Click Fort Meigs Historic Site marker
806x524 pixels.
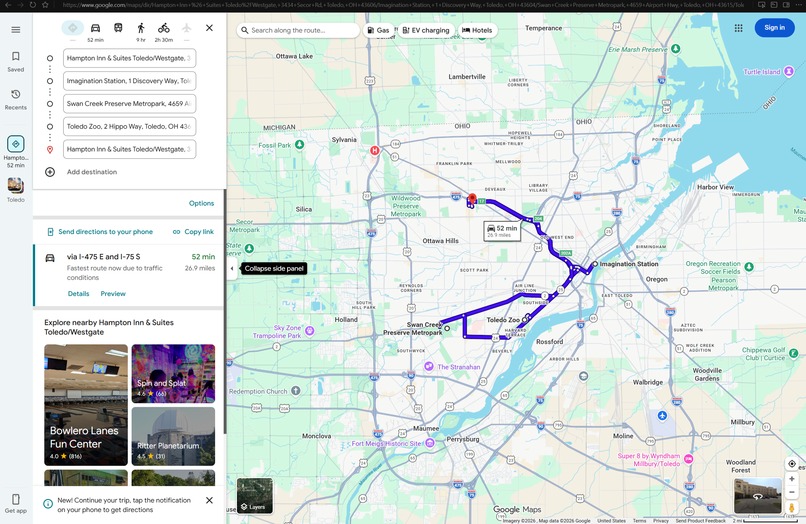tap(430, 443)
